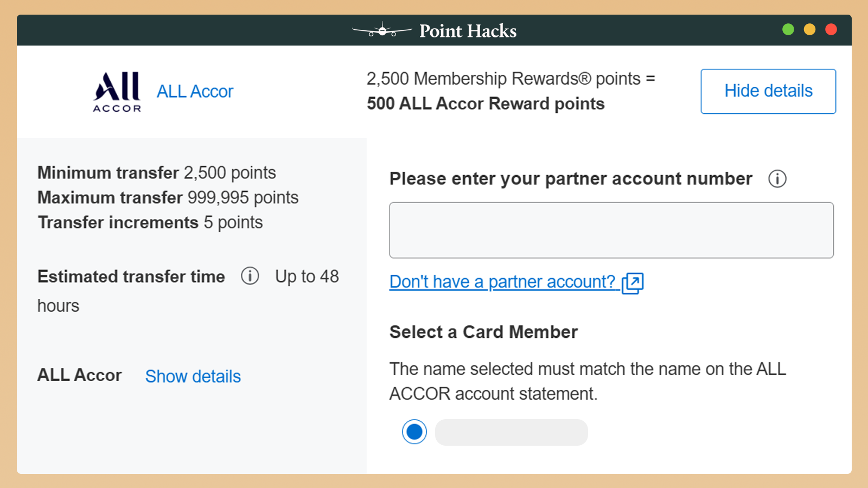Open info icon beside partner account number
Screen dimensions: 868x488
[x=777, y=178]
